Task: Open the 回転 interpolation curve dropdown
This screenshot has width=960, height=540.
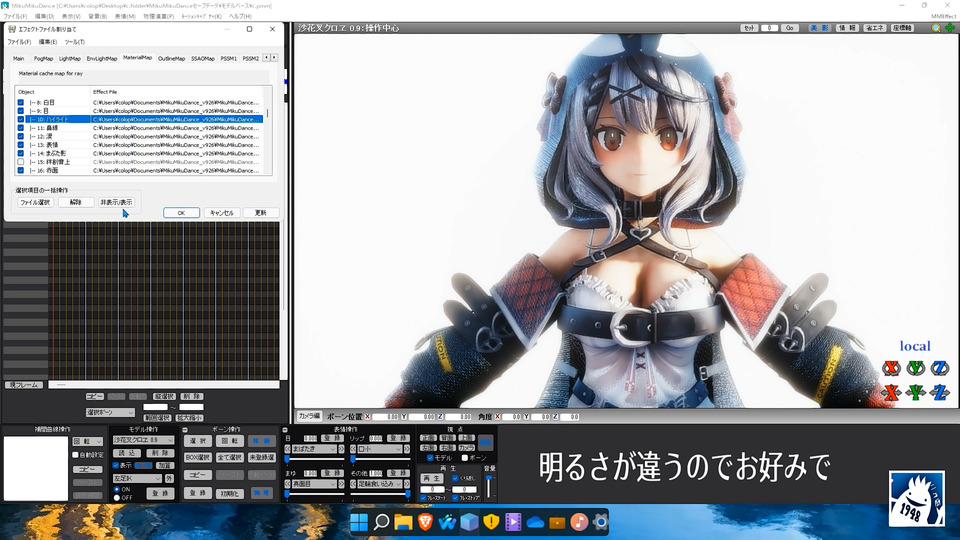Action: [x=88, y=441]
